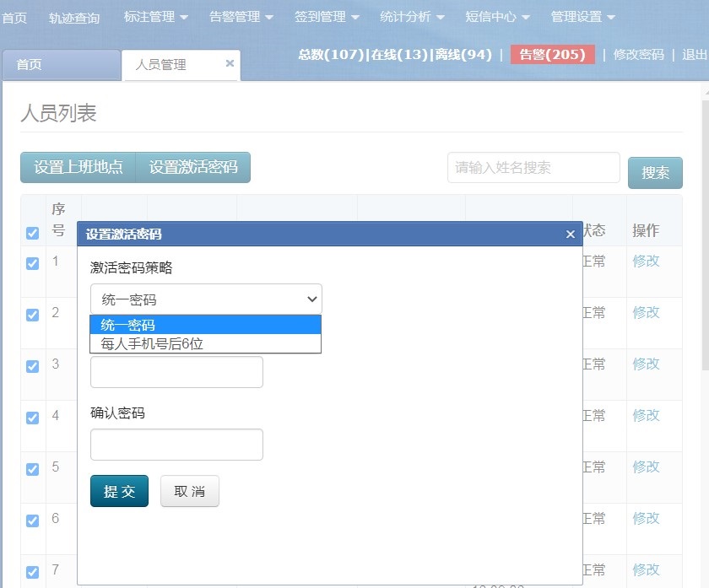709x588 pixels.
Task: Click the 设置上班地点 button
Action: (78, 167)
